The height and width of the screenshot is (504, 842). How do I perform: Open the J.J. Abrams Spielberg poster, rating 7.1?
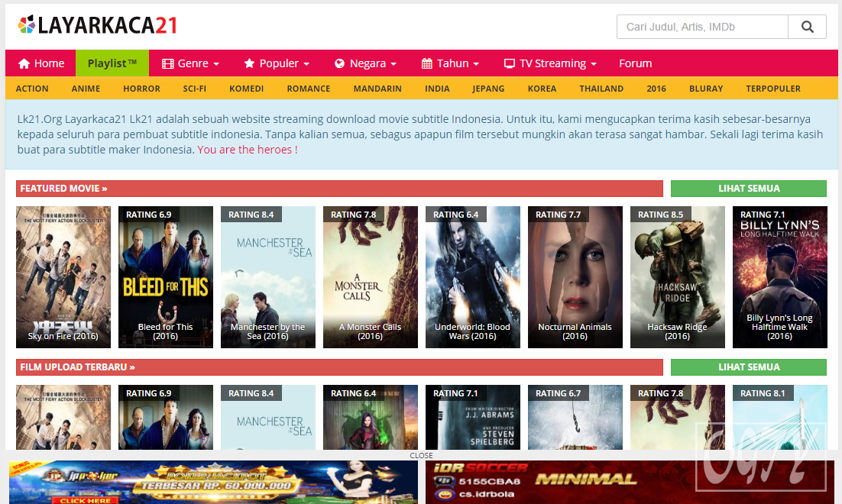(x=472, y=417)
